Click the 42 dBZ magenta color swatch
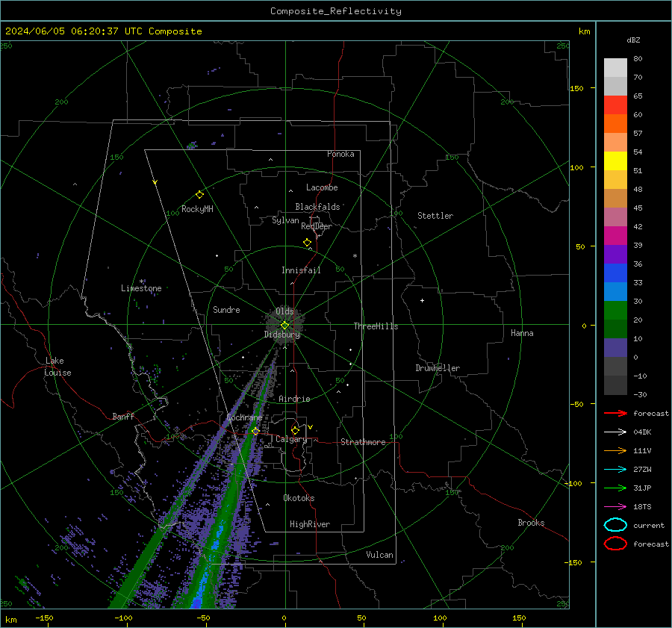 [x=615, y=235]
